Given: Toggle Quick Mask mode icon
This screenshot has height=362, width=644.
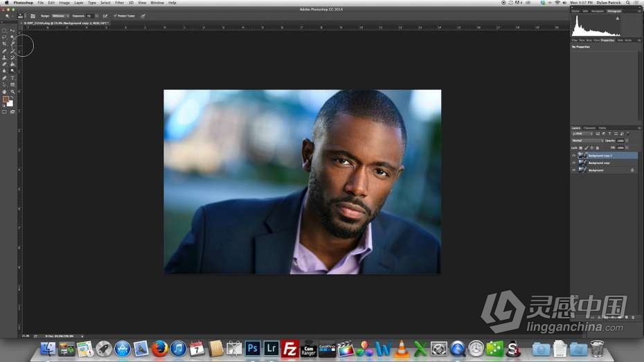Looking at the screenshot, I should pyautogui.click(x=4, y=111).
